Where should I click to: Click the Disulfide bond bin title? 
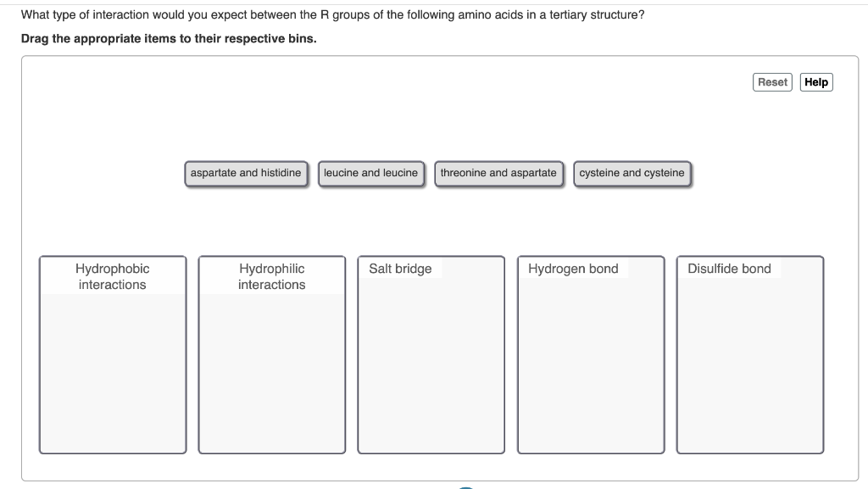tap(731, 268)
